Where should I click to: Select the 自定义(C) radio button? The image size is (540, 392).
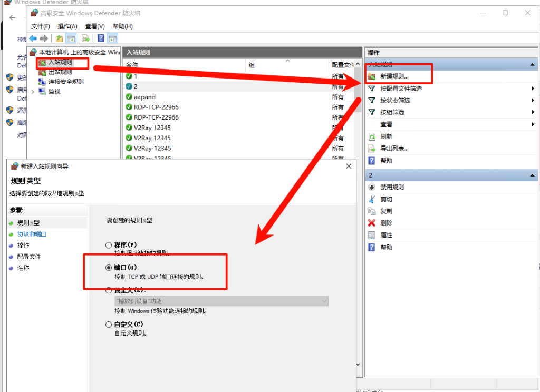point(109,324)
